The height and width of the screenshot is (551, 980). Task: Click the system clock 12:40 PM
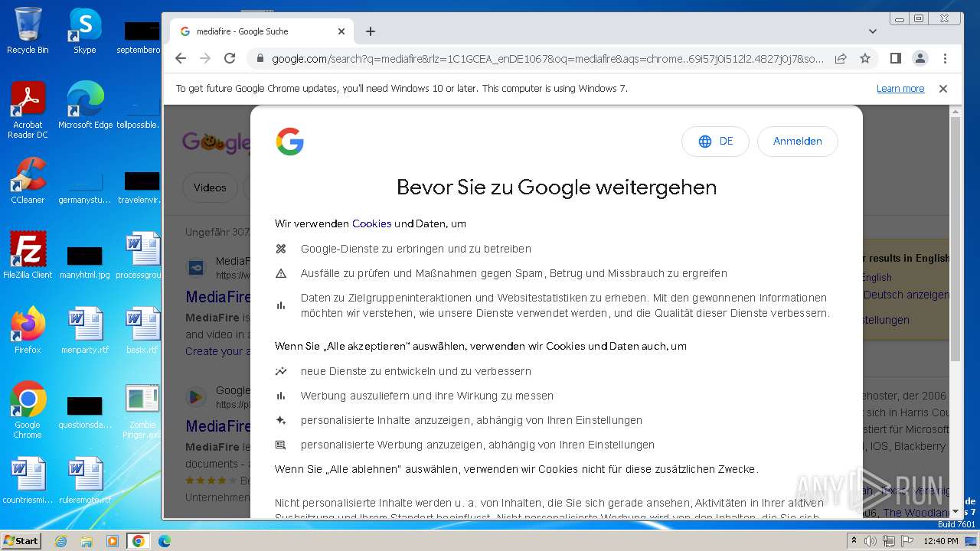(x=941, y=541)
